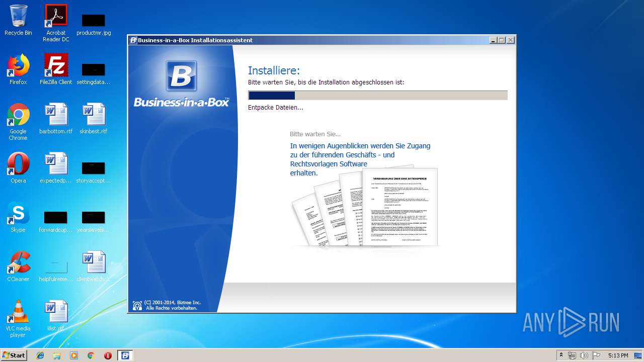The image size is (644, 362).
Task: Open Opera from the taskbar
Action: pos(108,355)
